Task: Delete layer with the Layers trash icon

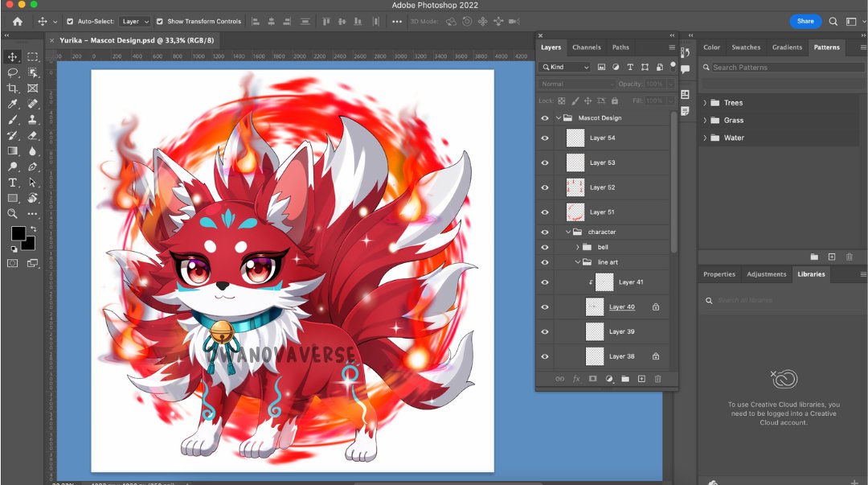Action: click(657, 379)
